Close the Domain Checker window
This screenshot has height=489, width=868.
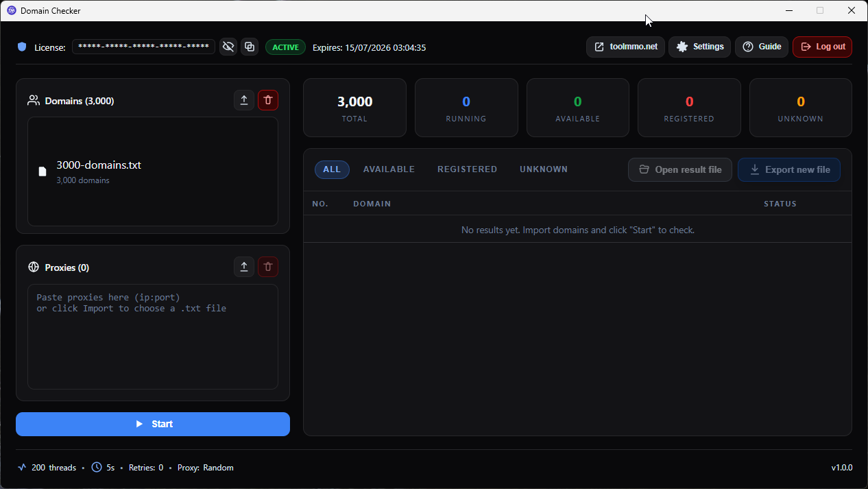coord(852,10)
